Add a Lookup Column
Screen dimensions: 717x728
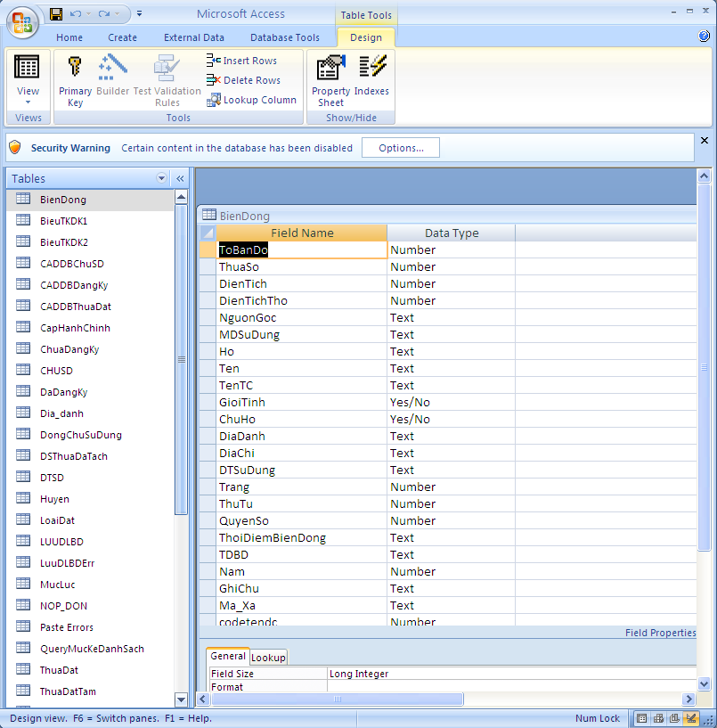coord(252,100)
